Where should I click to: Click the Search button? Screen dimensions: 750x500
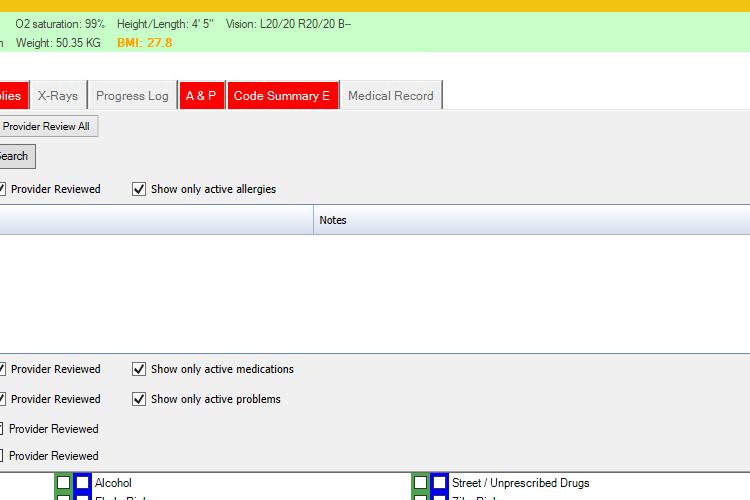(x=16, y=156)
